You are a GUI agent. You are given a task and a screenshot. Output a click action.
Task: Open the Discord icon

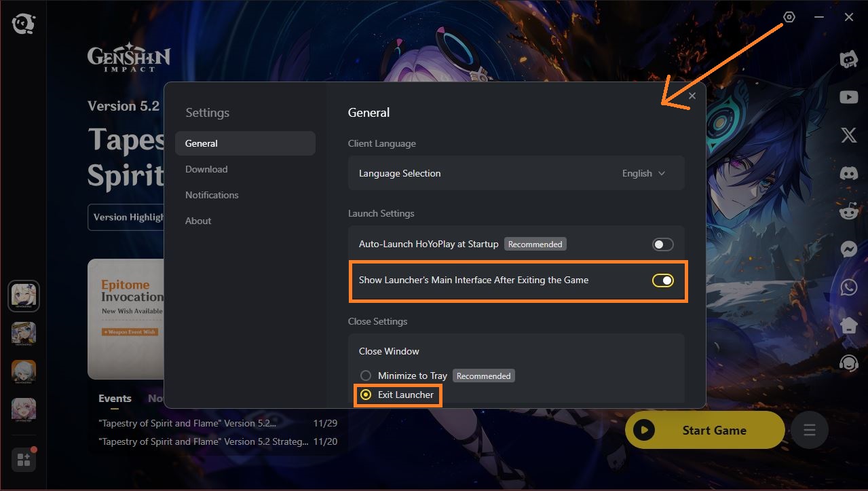click(848, 173)
